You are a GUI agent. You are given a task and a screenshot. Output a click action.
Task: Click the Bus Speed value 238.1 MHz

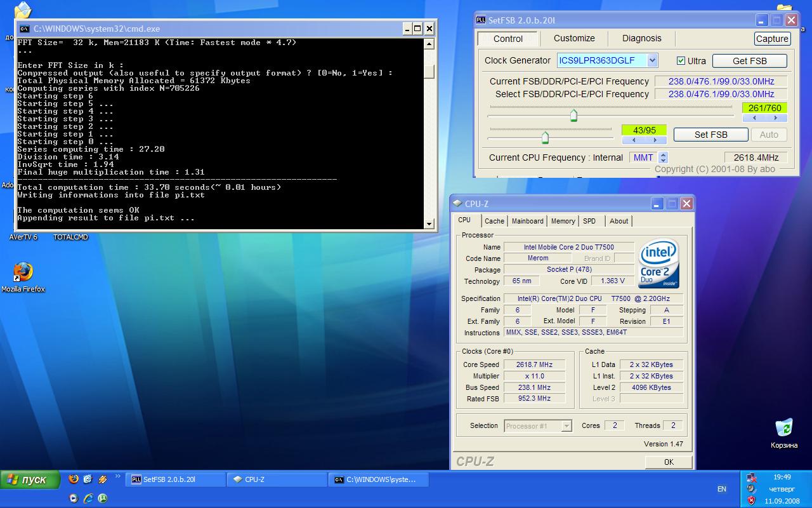point(535,387)
